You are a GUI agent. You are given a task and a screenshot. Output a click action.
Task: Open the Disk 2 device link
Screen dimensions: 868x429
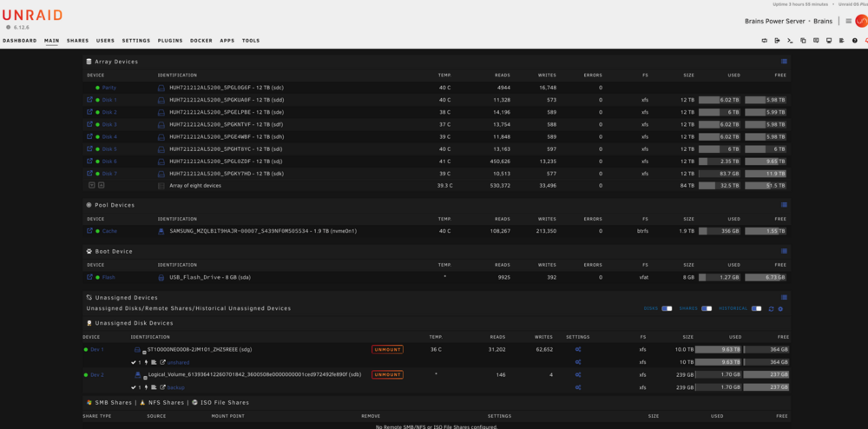tap(109, 112)
